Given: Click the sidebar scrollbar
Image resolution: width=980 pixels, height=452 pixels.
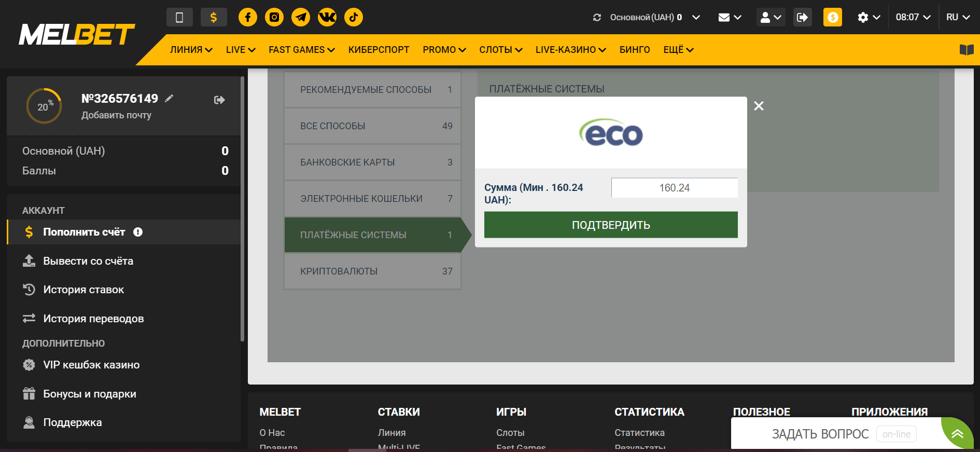Looking at the screenshot, I should (x=242, y=209).
